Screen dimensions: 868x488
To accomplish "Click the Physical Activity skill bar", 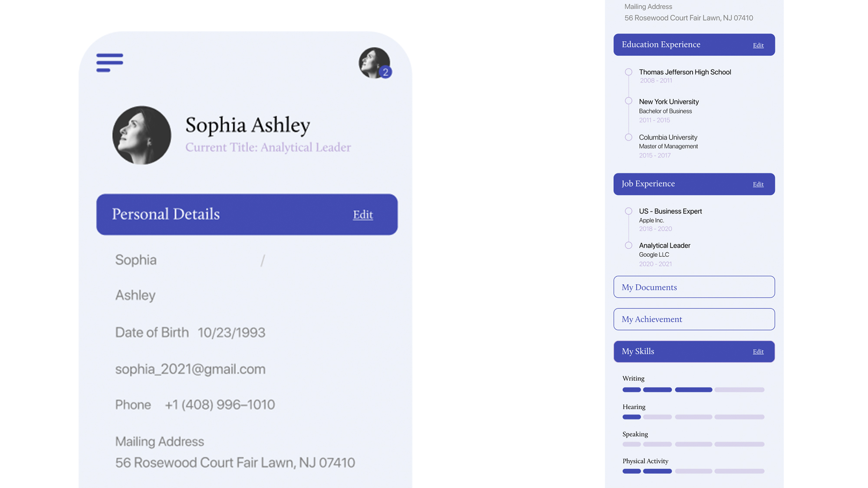I will [693, 471].
